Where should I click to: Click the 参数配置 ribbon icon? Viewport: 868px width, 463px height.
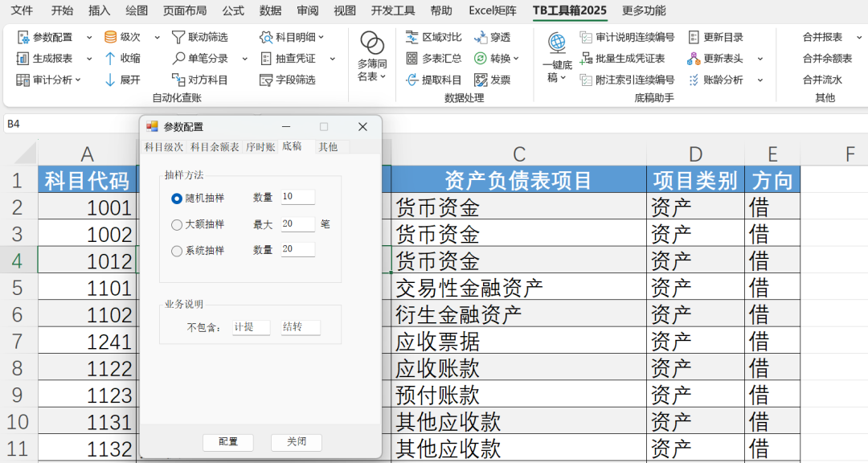click(23, 37)
